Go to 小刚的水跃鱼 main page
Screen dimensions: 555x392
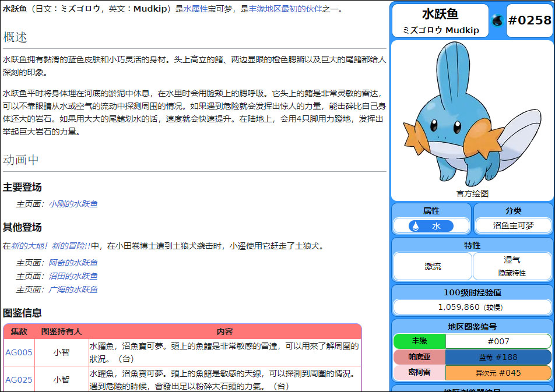pos(73,204)
